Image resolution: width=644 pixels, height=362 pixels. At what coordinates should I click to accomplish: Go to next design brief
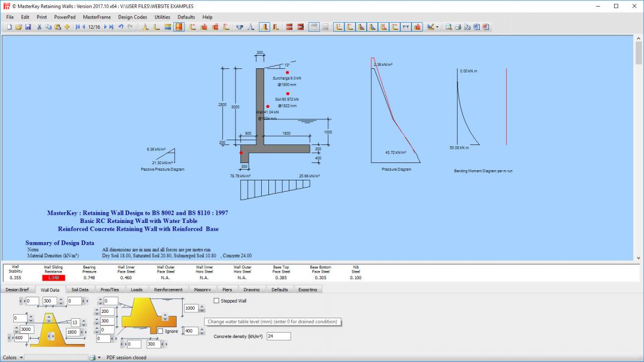[105, 27]
